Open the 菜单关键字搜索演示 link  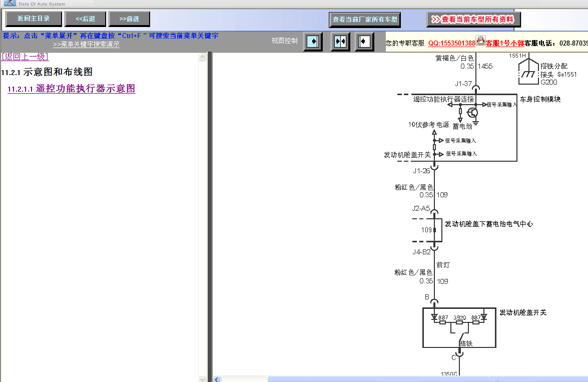(86, 44)
